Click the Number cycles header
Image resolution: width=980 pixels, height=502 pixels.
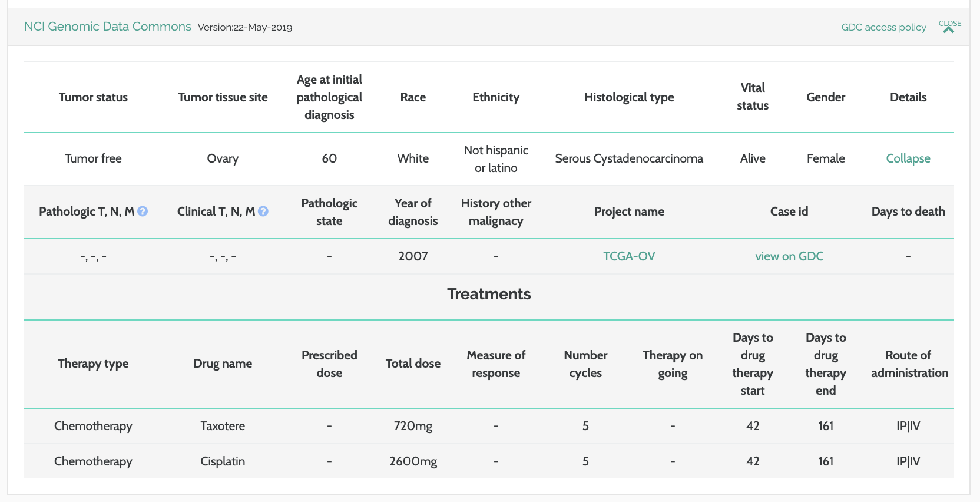coord(585,364)
